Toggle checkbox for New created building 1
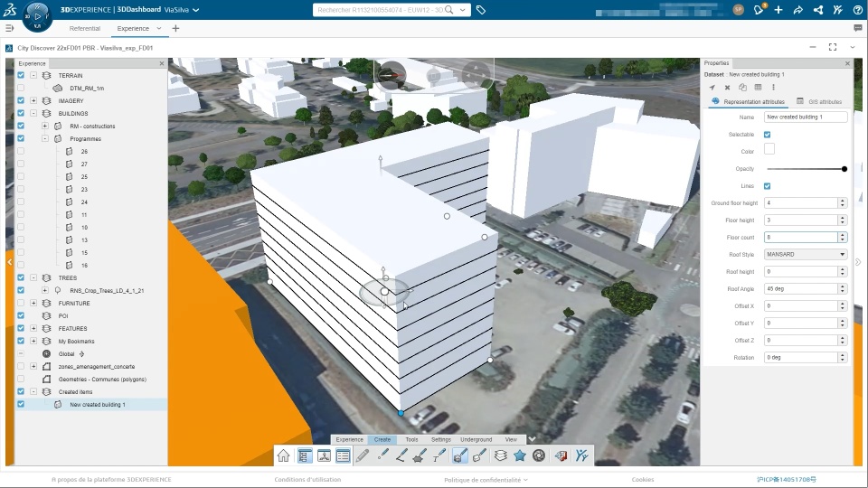This screenshot has width=868, height=488. pos(21,405)
